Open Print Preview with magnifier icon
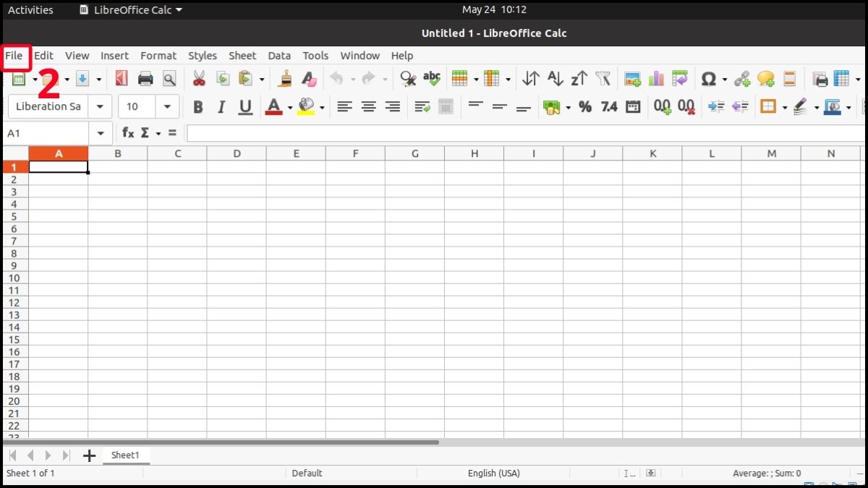Image resolution: width=868 pixels, height=488 pixels. coord(169,78)
